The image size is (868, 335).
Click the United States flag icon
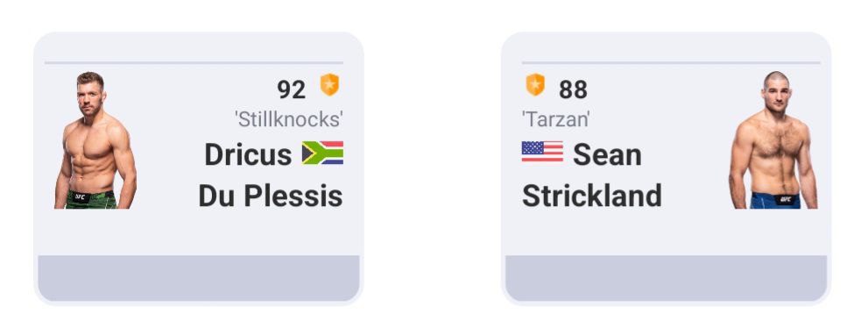[x=542, y=152]
